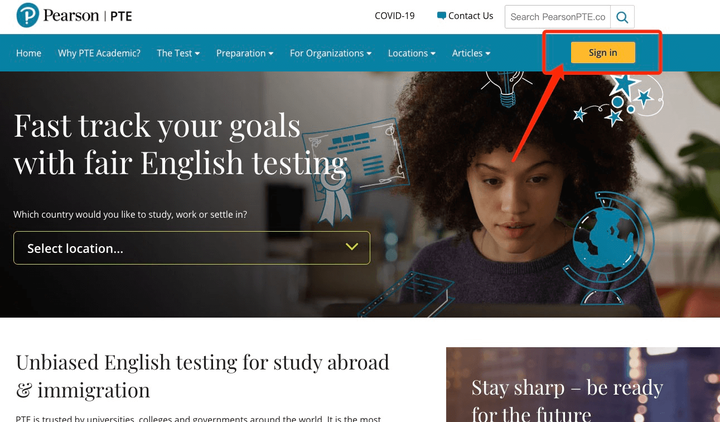The image size is (720, 422).
Task: Open Why PTE Academic? page
Action: 99,53
